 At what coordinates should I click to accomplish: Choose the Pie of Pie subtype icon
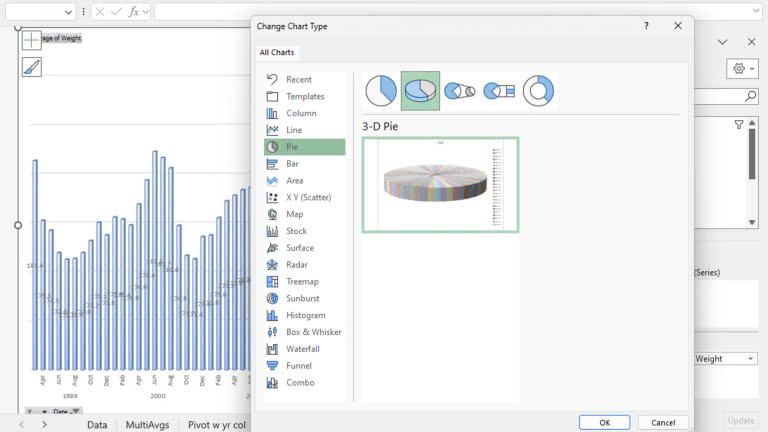(459, 91)
